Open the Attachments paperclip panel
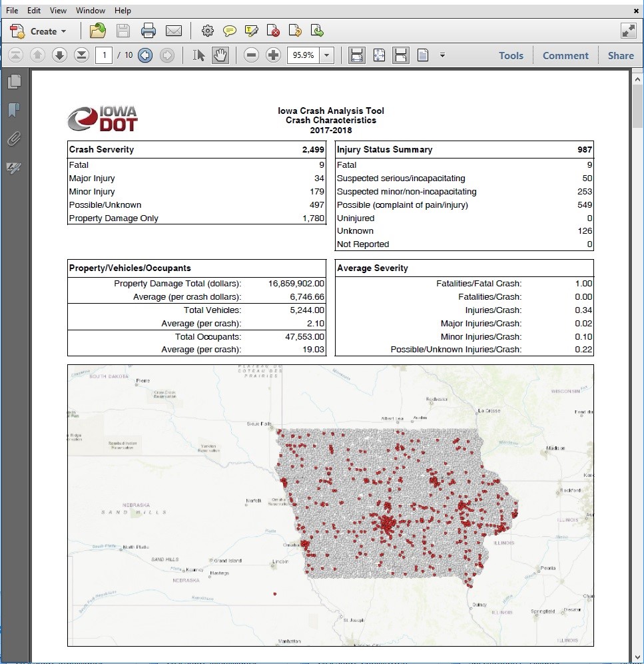 coord(14,139)
